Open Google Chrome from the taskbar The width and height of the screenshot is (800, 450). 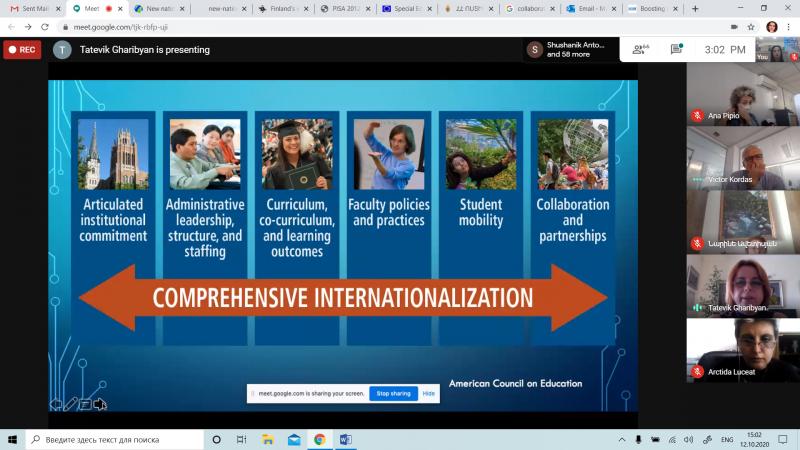[x=319, y=439]
